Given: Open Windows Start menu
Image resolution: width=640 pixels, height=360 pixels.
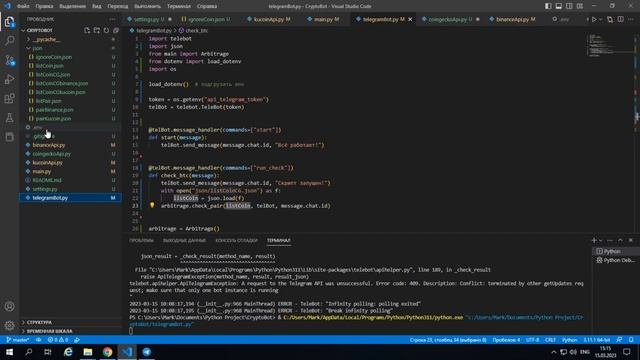Looking at the screenshot, I should 9,352.
